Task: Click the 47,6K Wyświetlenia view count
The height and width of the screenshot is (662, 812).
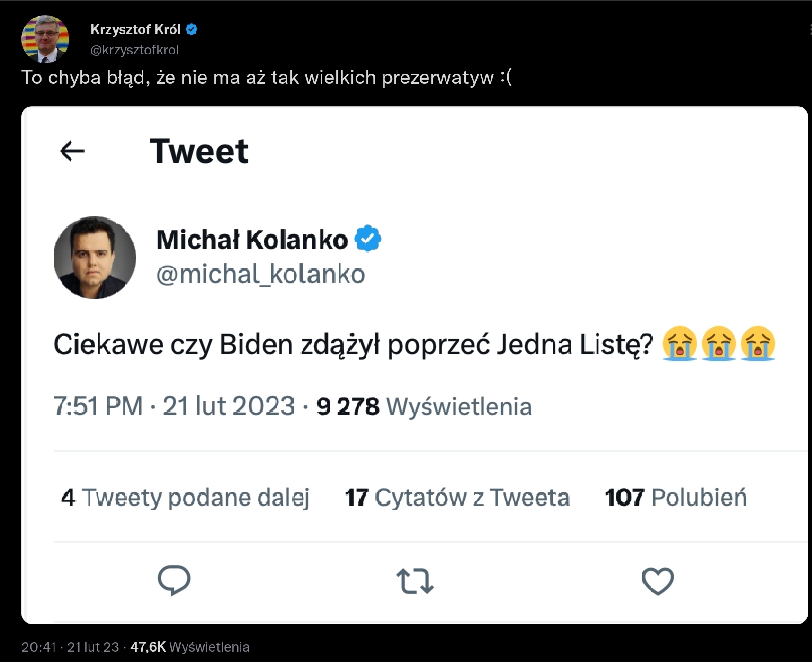Action: pos(190,647)
